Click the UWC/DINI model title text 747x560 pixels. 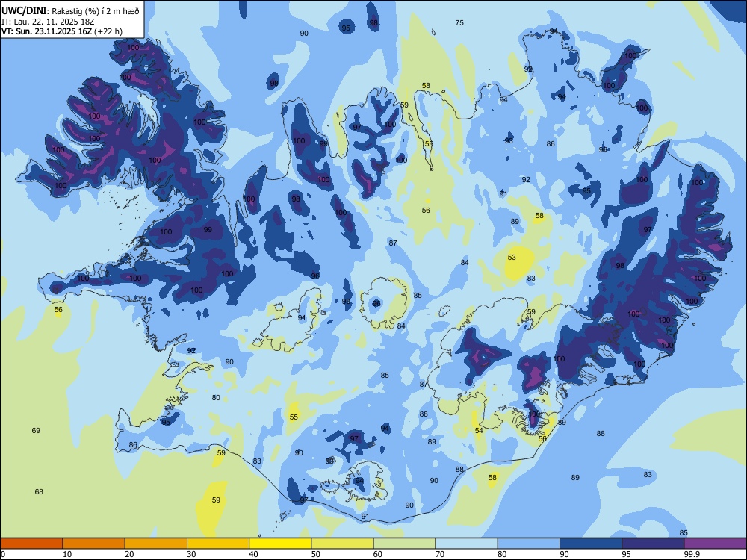24,10
